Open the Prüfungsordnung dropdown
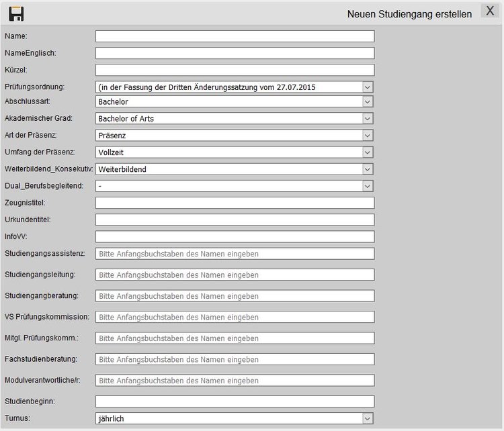504x431 pixels. coord(235,87)
